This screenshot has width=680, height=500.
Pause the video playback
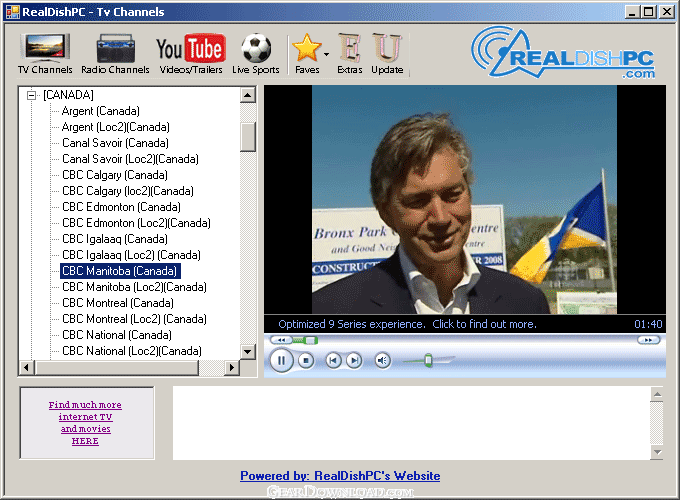(x=281, y=360)
